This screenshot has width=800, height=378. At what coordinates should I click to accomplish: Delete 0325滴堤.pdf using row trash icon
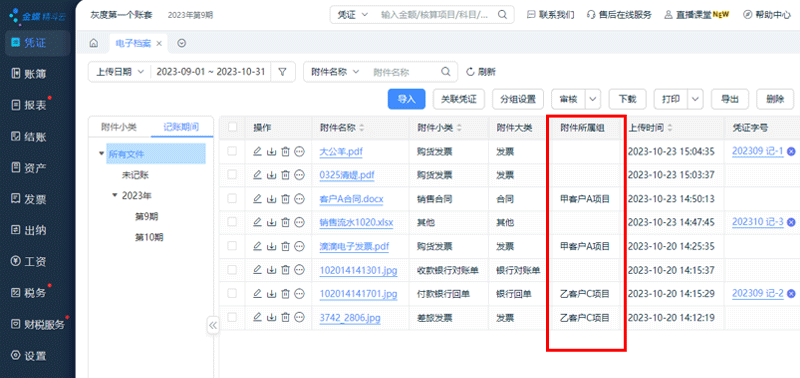[286, 174]
